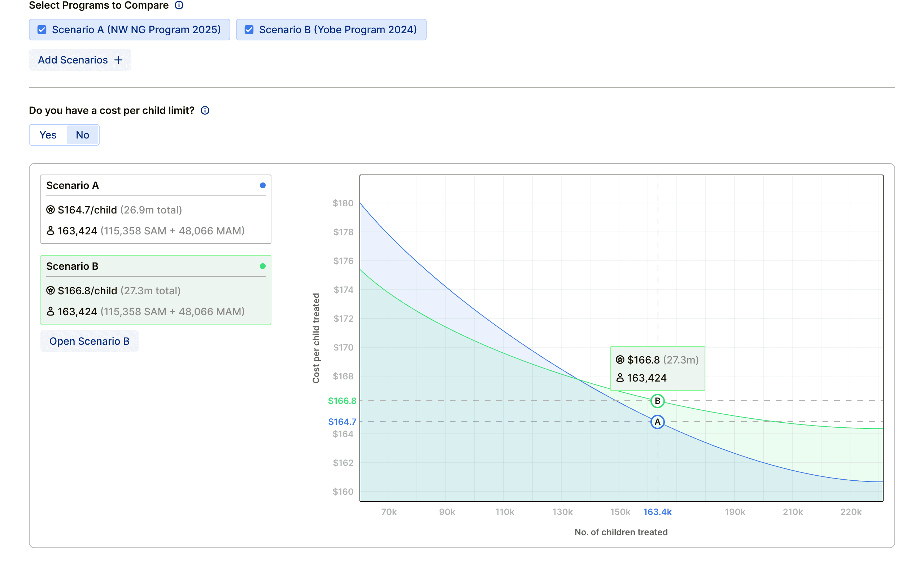Uncheck Scenario B (Yobe Program 2024)
924x577 pixels.
tap(249, 30)
